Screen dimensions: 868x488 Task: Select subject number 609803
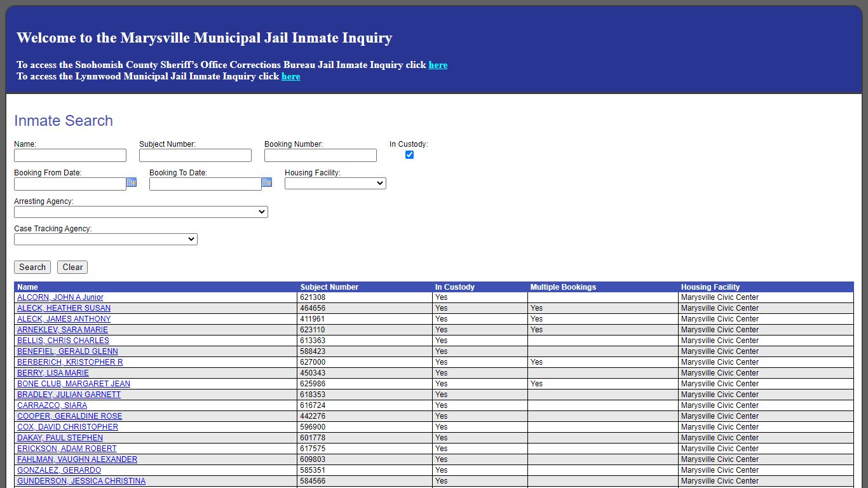pos(313,459)
